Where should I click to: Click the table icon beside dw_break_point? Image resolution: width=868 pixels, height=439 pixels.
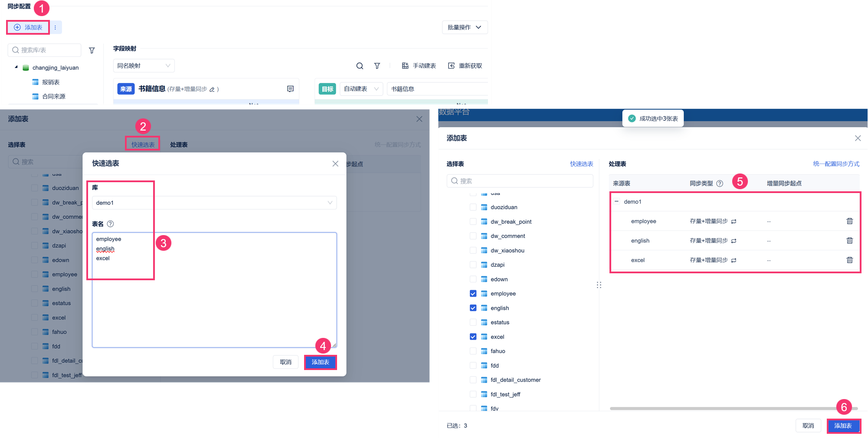click(484, 222)
